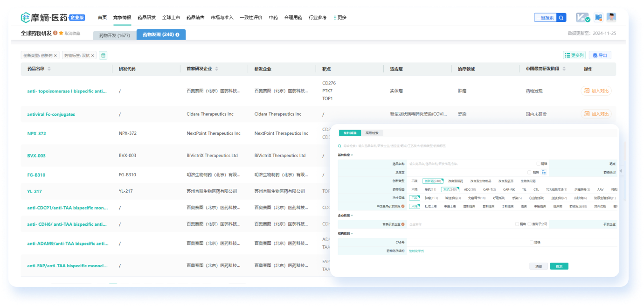Screen dimensions: 644x306
Task: Open 药品销售 navigation item
Action: pos(195,18)
